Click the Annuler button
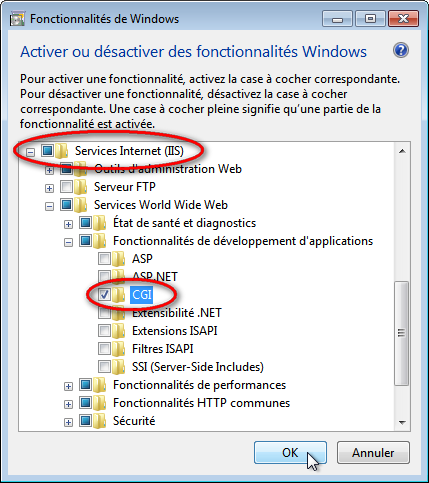The width and height of the screenshot is (429, 483). (373, 453)
